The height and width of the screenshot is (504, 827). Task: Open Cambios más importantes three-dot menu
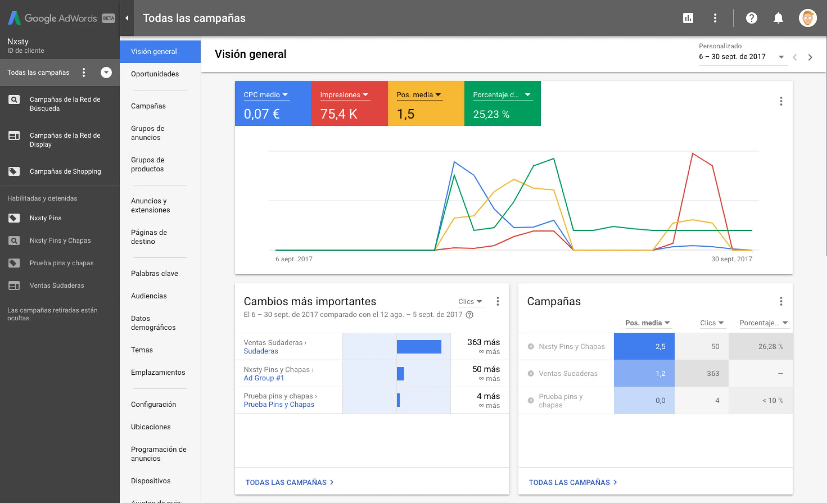498,301
